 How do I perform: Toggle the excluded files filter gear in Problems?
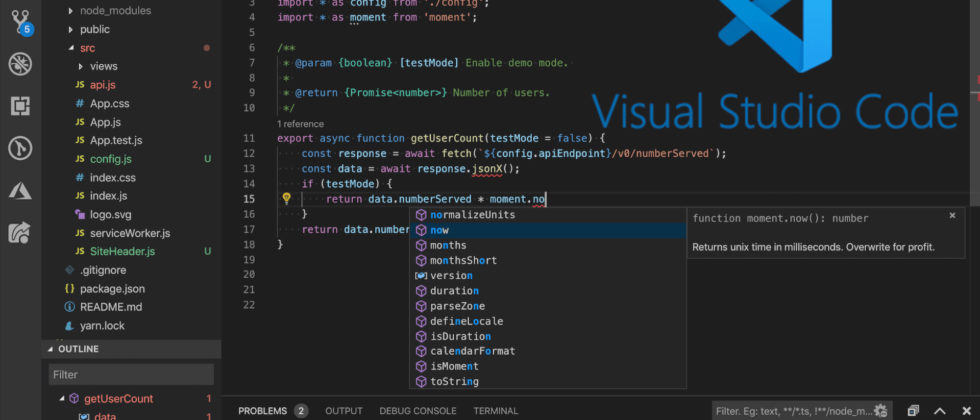pos(881,411)
